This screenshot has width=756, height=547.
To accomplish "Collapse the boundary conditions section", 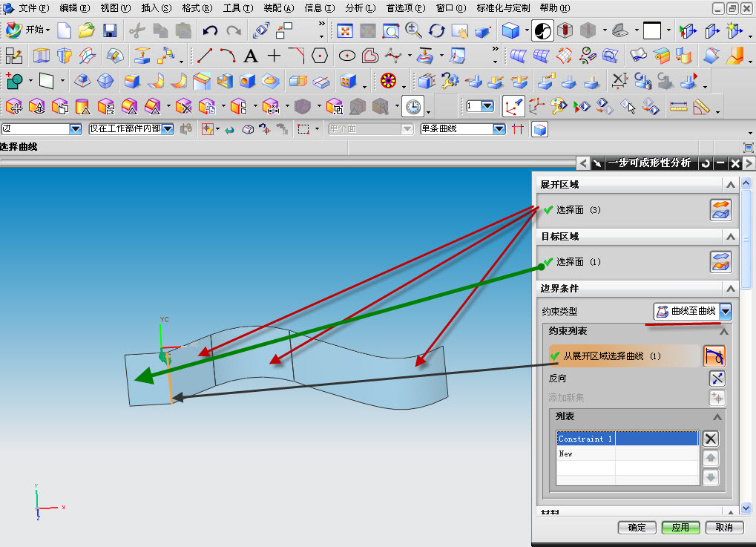I will 731,289.
